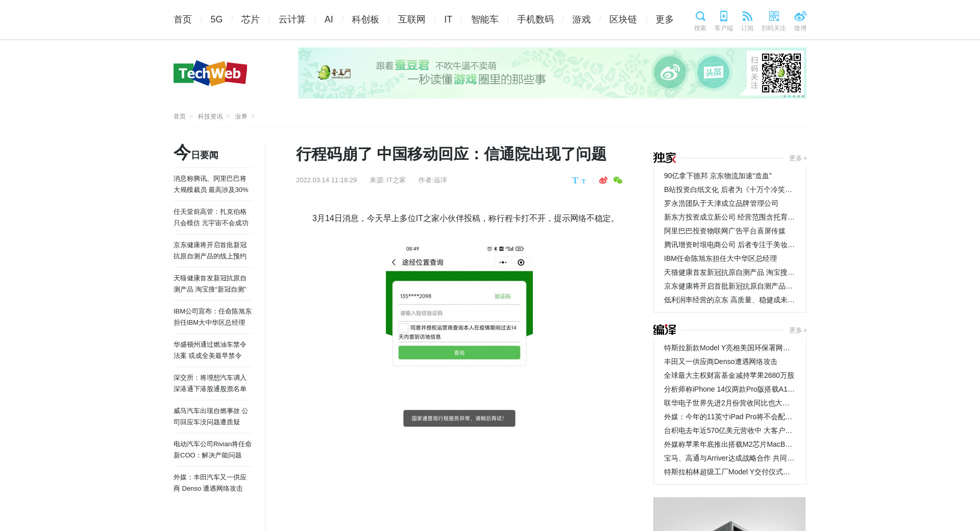Click the search magnifier icon

point(700,17)
